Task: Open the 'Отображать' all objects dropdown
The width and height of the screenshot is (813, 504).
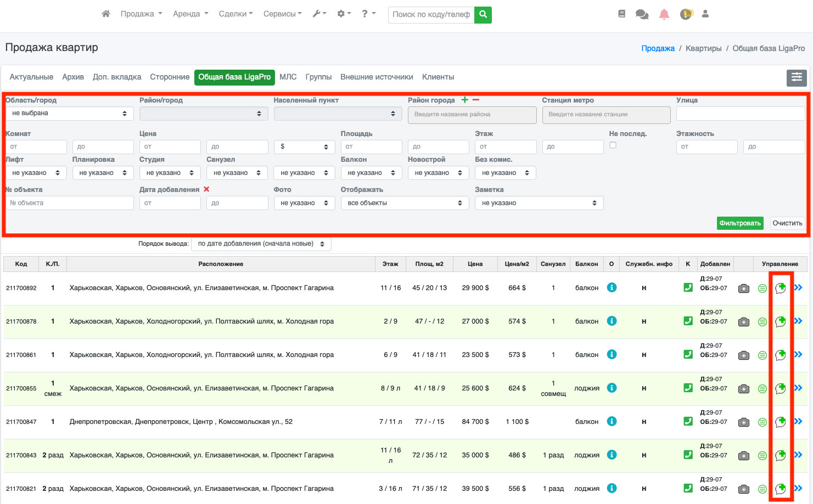Action: coord(405,203)
